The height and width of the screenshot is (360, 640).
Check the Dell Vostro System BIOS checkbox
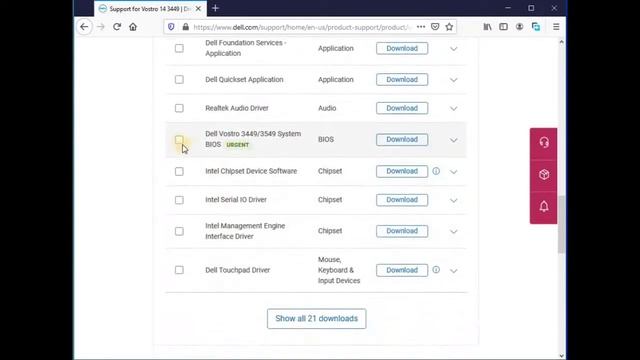tap(179, 140)
